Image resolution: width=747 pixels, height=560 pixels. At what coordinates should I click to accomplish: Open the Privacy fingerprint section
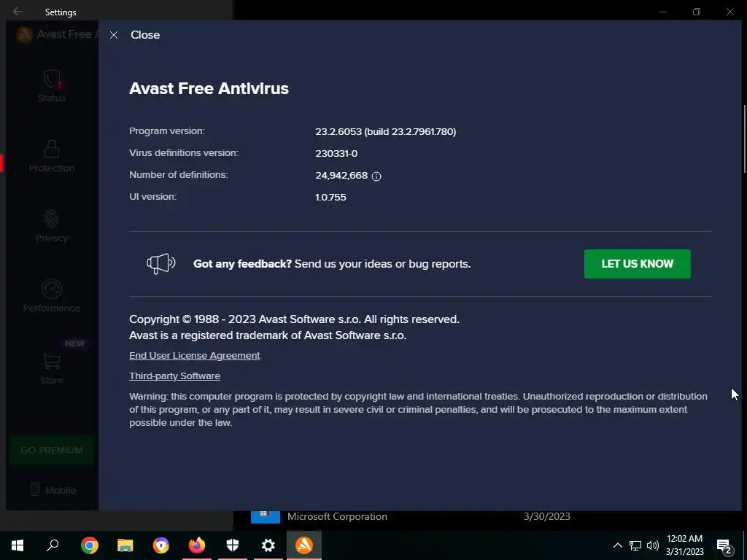(52, 227)
